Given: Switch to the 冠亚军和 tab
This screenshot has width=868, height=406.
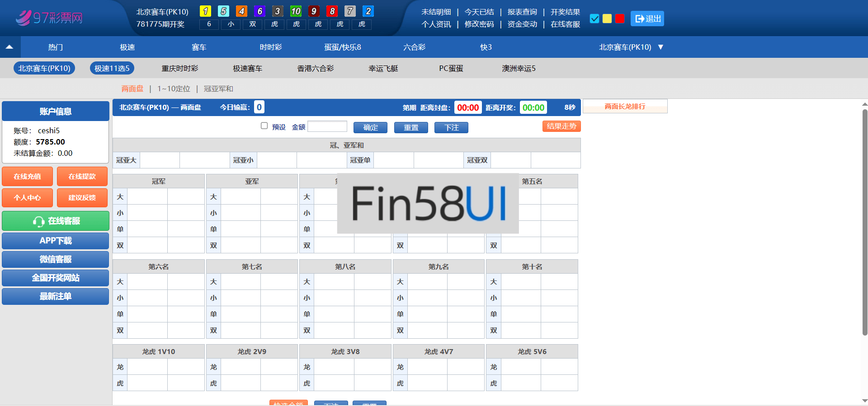Looking at the screenshot, I should [218, 89].
